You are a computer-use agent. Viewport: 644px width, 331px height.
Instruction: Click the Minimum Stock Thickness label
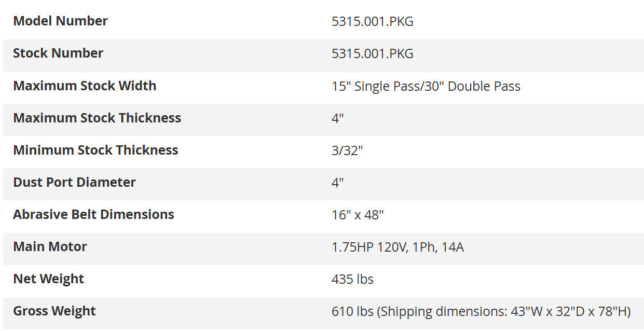click(95, 150)
